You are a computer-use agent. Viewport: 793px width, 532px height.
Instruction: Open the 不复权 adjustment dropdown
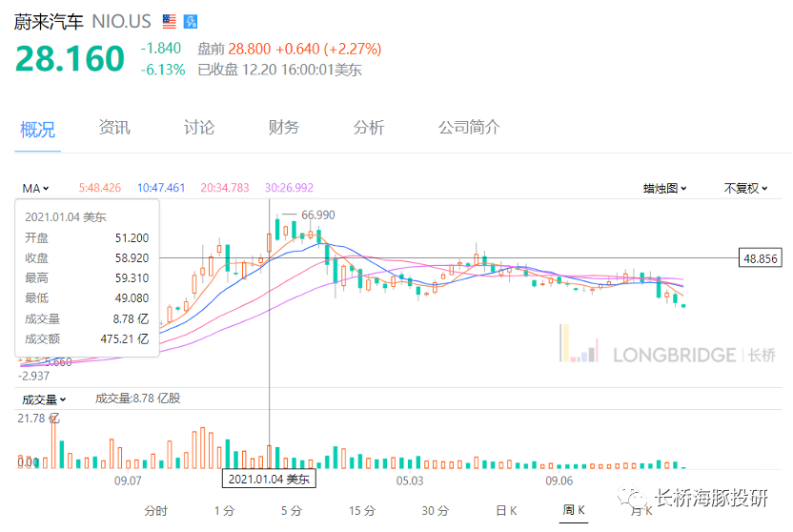pyautogui.click(x=745, y=188)
